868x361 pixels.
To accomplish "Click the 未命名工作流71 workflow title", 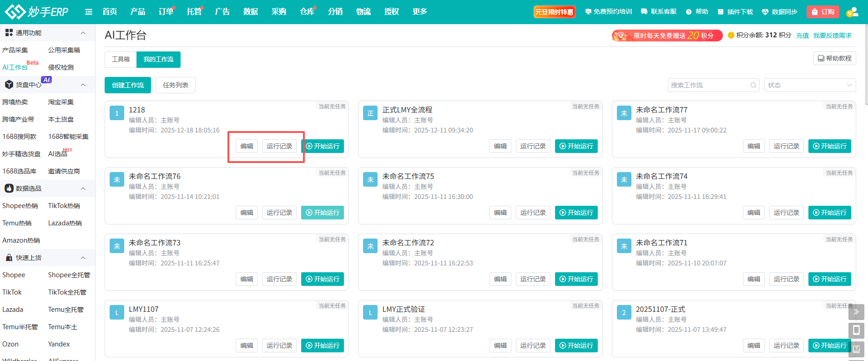I will tap(661, 243).
